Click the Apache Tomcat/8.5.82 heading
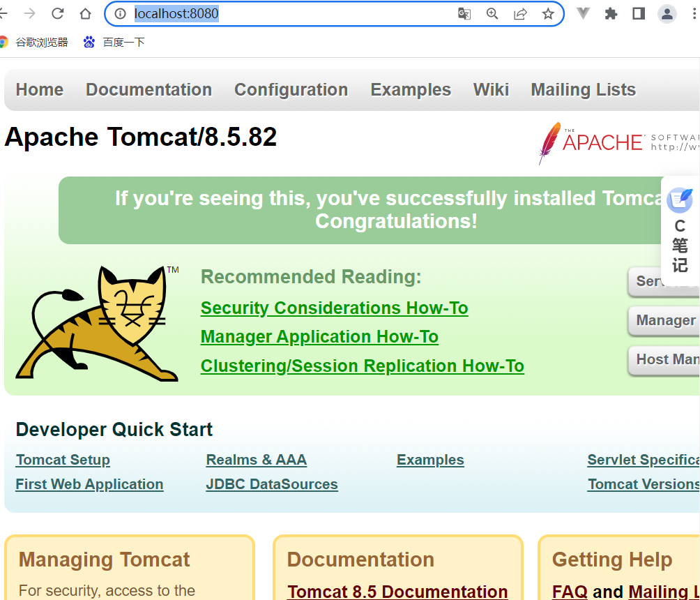 pos(141,137)
